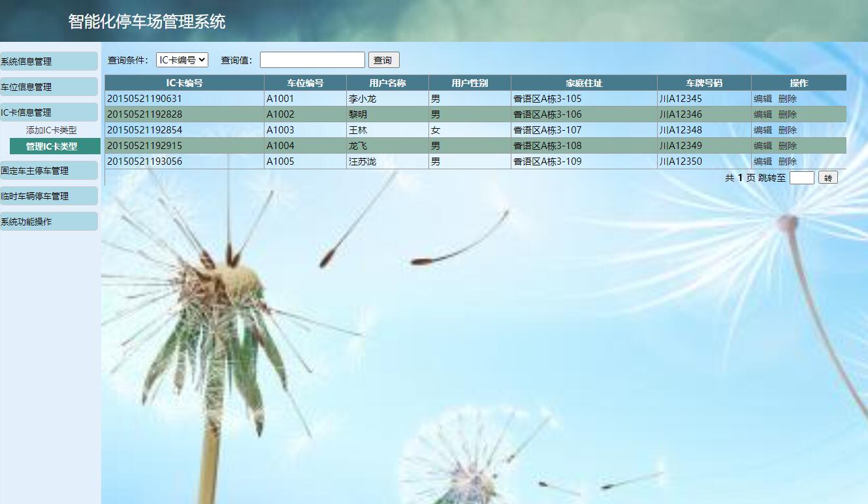Viewport: 868px width, 504px height.
Task: Edit the record for 汪苏泷
Action: click(762, 161)
